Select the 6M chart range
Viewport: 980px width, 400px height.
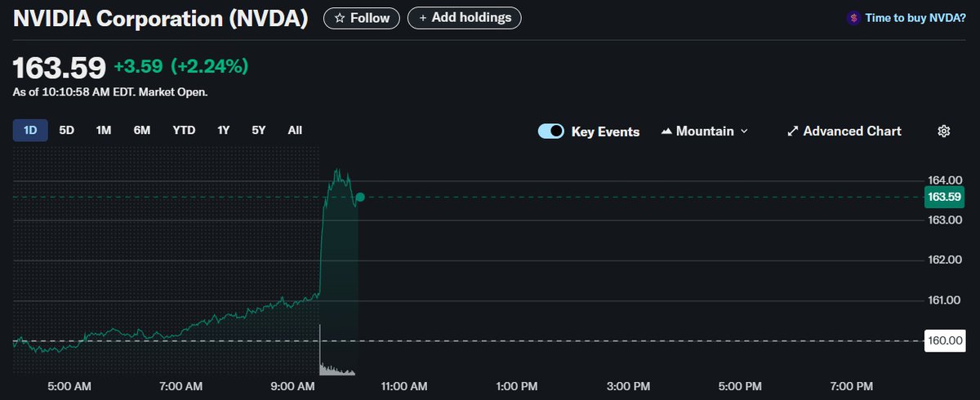click(142, 131)
